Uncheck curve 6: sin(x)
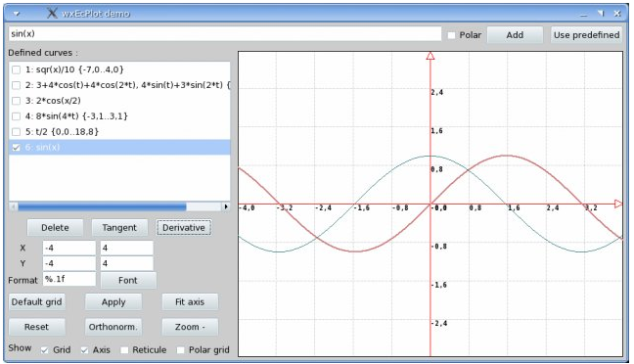The height and width of the screenshot is (364, 634). pos(17,147)
